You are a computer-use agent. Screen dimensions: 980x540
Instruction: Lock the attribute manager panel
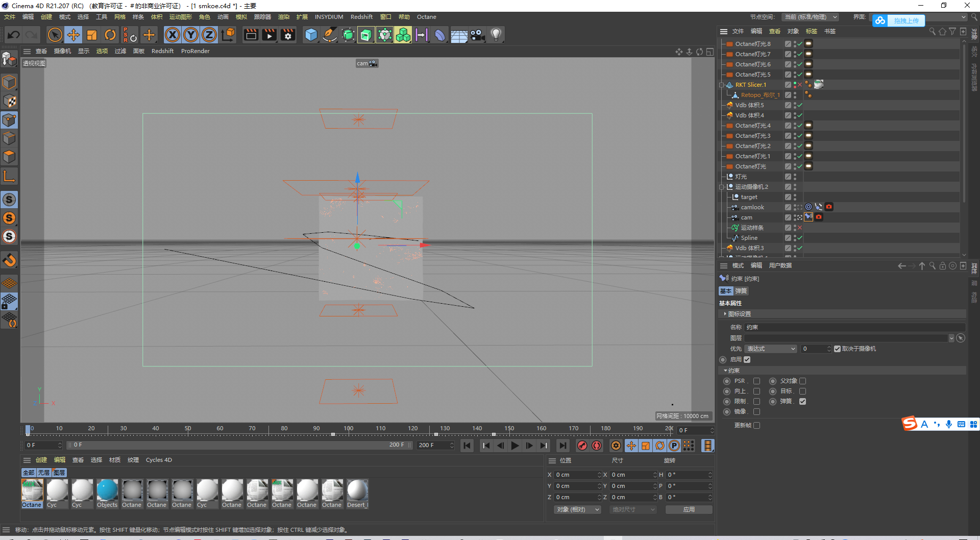click(943, 266)
